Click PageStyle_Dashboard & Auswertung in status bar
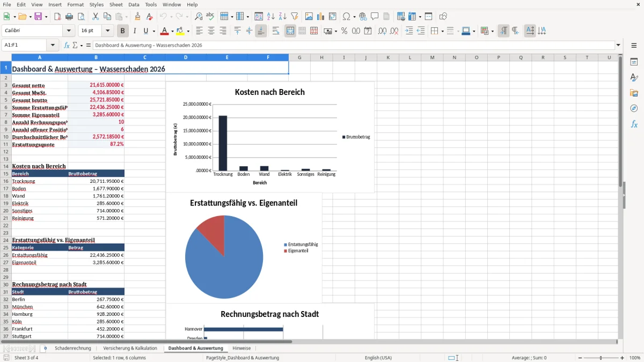Viewport: 644px width, 362px height. (243, 358)
